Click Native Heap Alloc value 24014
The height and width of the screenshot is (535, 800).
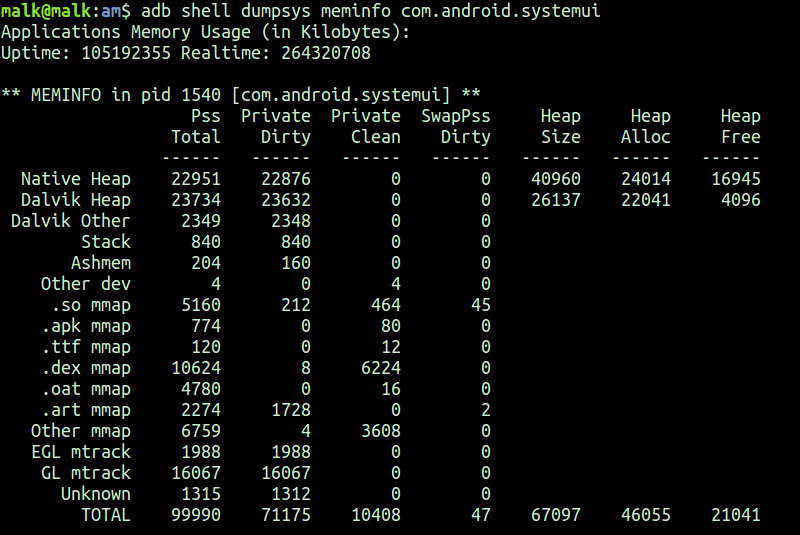point(645,179)
